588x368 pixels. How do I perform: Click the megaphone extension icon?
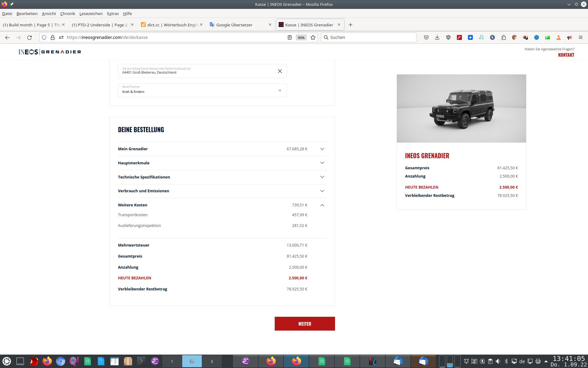coord(570,37)
